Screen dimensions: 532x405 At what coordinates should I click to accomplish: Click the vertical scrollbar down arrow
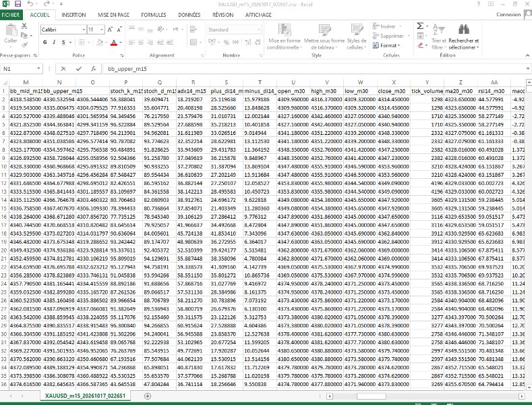coord(528,387)
